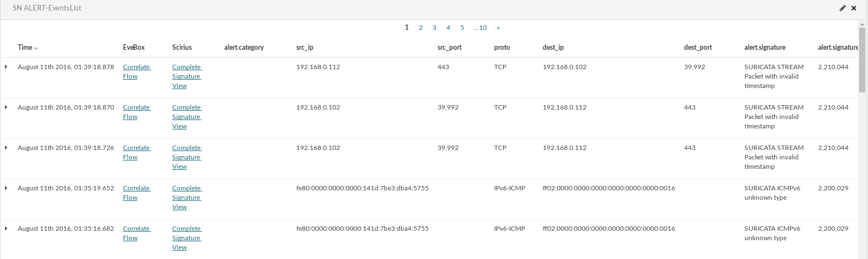The height and width of the screenshot is (259, 868).
Task: Open Complete Signature View for 01:35:16.682 event
Action: (187, 238)
